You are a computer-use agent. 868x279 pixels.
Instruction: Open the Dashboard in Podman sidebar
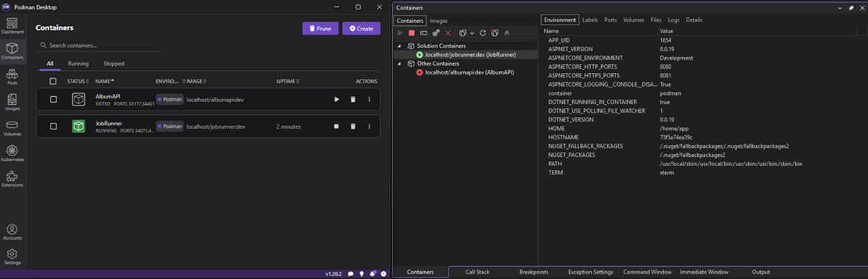click(12, 27)
